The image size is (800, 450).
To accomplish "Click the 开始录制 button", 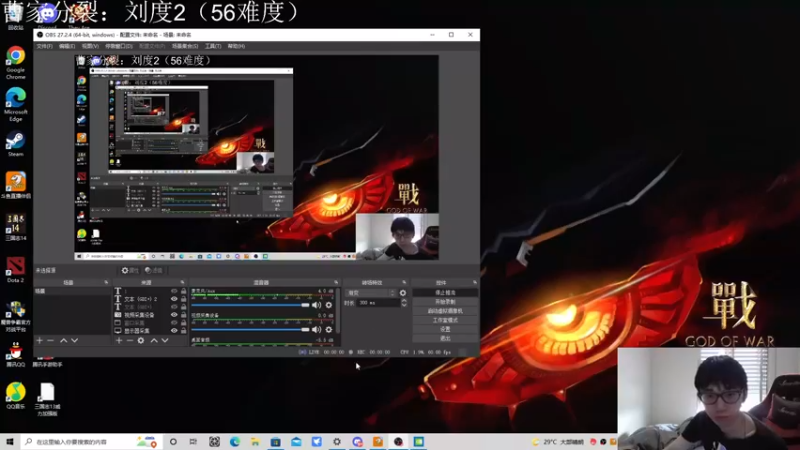I will point(445,302).
